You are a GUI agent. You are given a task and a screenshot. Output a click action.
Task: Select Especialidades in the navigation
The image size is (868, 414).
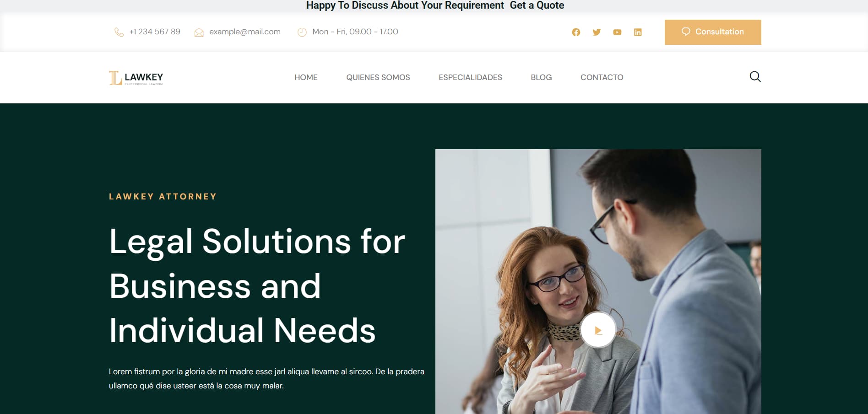(470, 77)
